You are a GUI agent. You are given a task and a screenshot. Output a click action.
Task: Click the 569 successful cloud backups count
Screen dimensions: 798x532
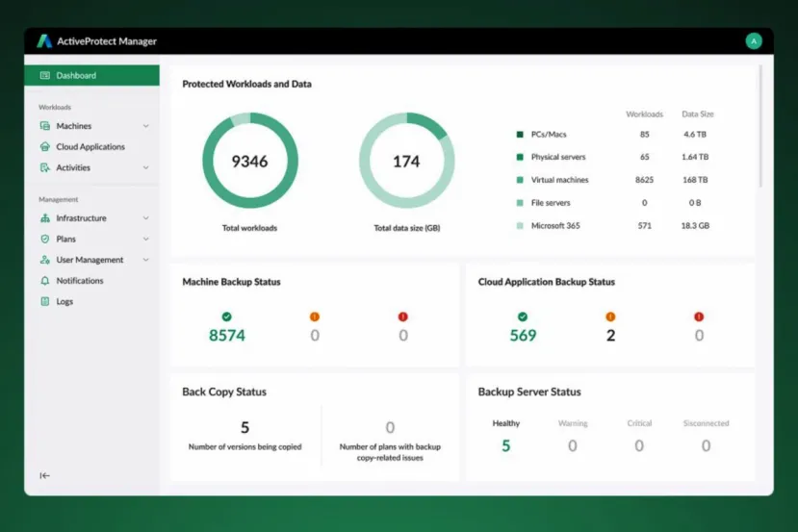(x=524, y=335)
